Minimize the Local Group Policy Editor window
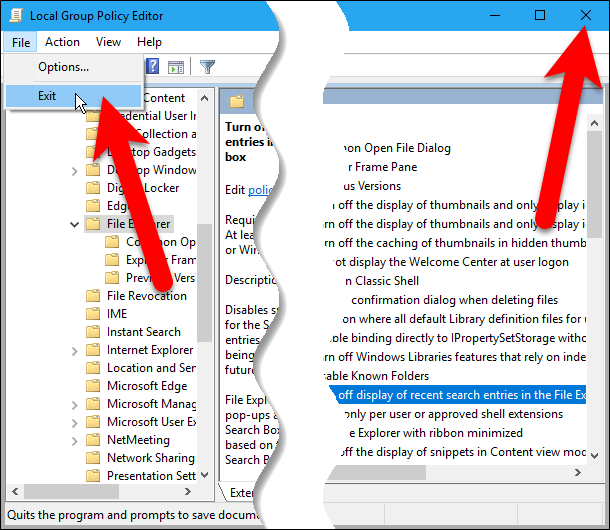 (x=495, y=16)
